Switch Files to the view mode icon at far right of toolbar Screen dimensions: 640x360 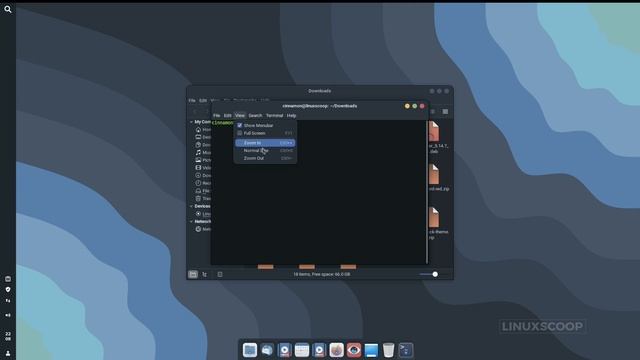tap(445, 111)
